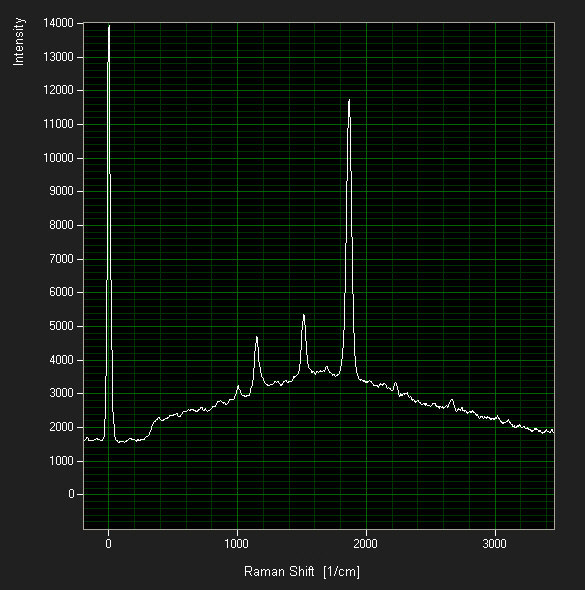Click the peak apex near 1510 shift

point(304,315)
